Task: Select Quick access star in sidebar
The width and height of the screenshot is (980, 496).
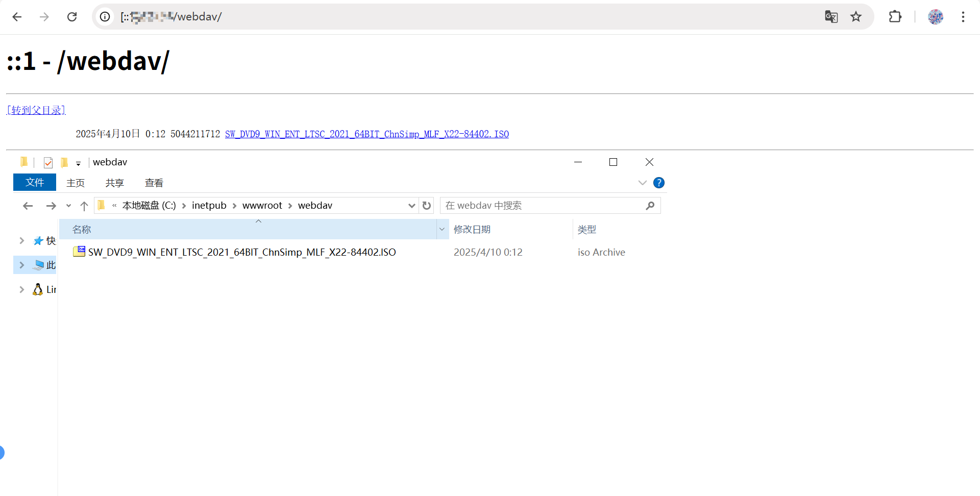Action: click(38, 241)
